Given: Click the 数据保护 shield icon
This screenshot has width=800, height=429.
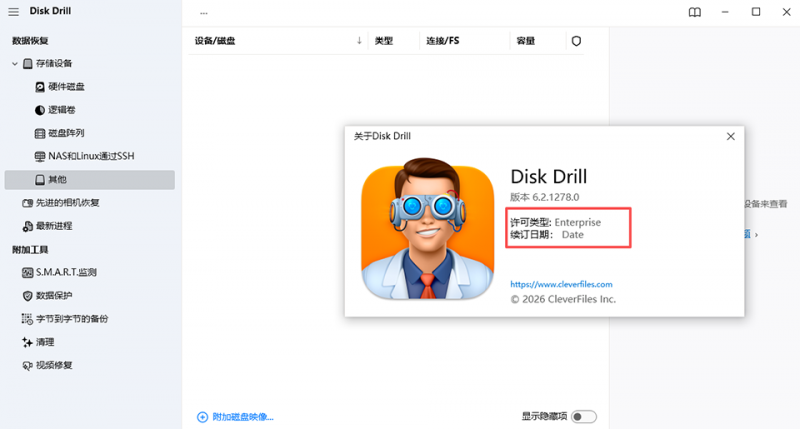Looking at the screenshot, I should pos(28,296).
